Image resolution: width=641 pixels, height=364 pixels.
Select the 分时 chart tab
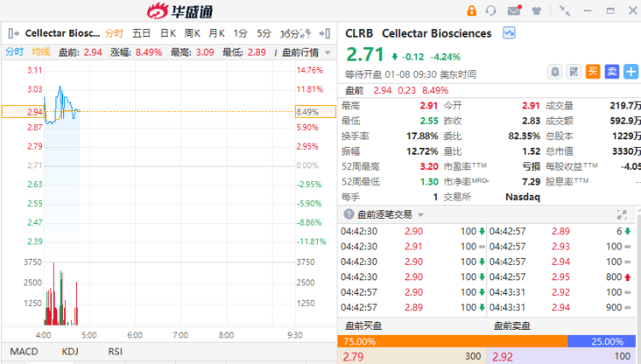click(114, 33)
